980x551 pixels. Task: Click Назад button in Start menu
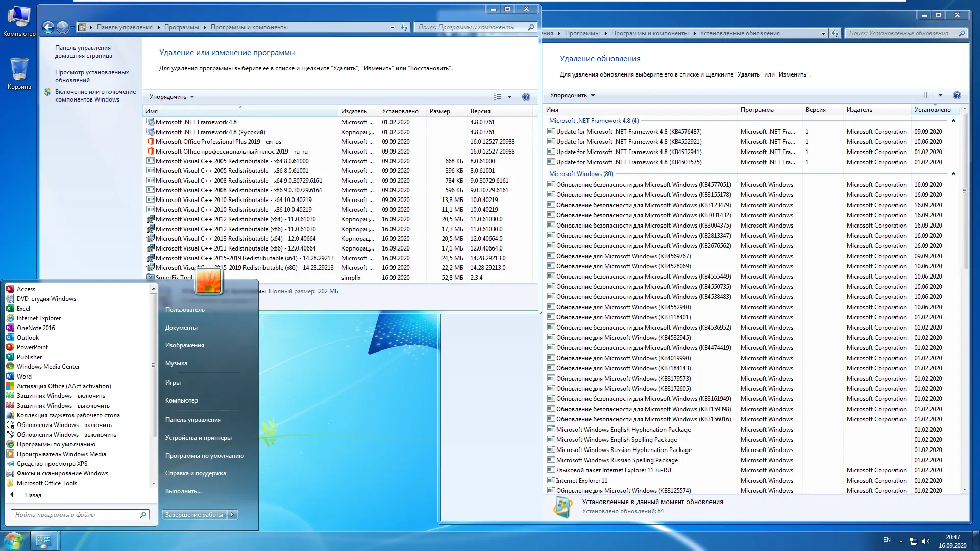tap(33, 495)
